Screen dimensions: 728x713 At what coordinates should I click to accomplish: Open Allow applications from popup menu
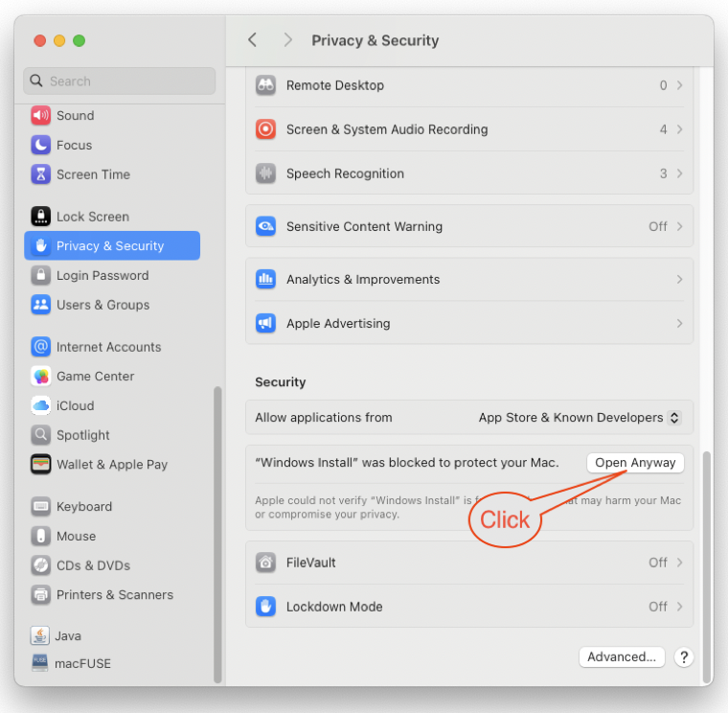pos(580,418)
